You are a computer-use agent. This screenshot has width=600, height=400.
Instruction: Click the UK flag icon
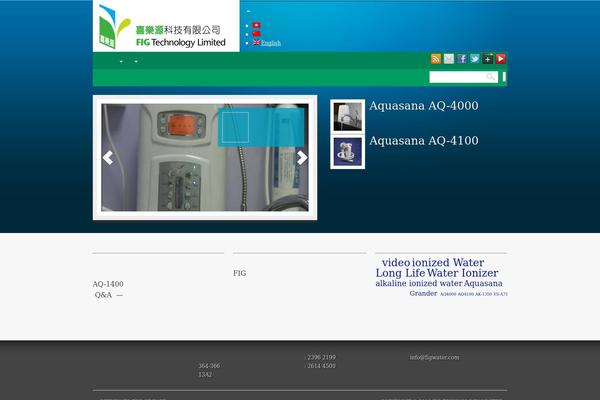tap(256, 42)
